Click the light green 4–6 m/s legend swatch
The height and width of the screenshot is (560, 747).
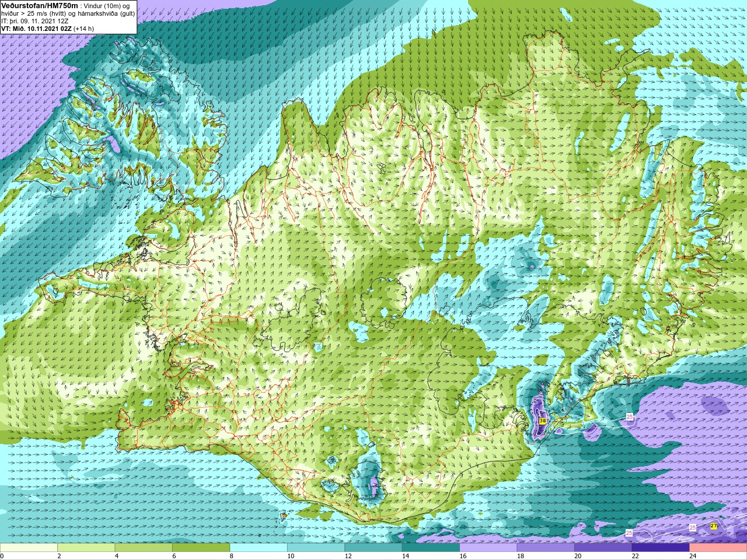pos(144,548)
